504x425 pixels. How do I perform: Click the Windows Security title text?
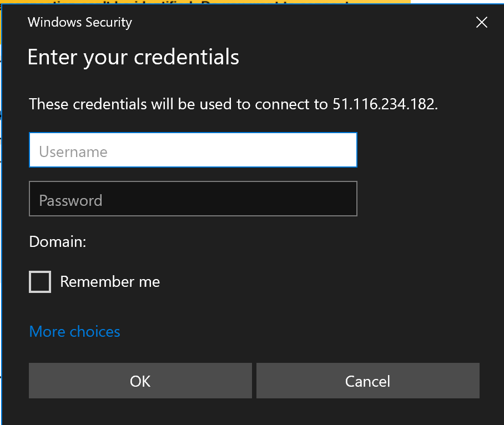click(80, 22)
